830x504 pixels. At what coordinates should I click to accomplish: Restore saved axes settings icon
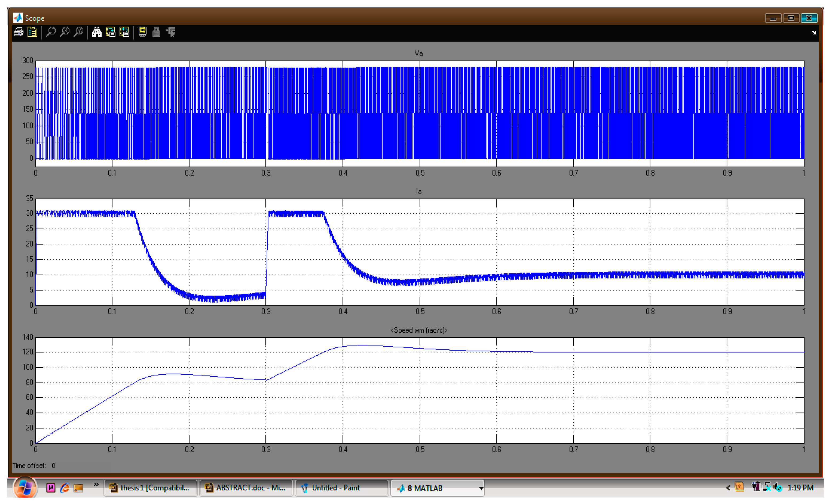click(x=124, y=32)
